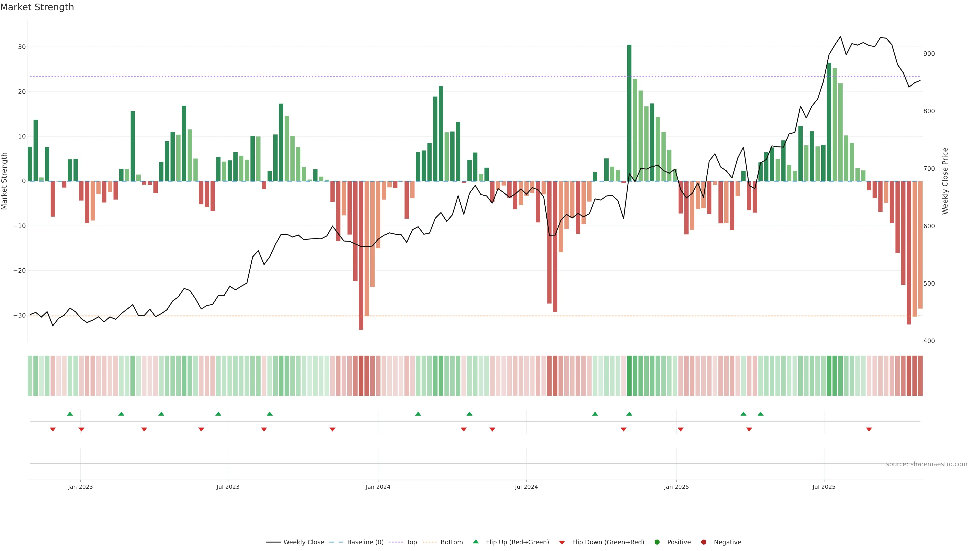Click the source: sharemaestro.com text

point(926,464)
